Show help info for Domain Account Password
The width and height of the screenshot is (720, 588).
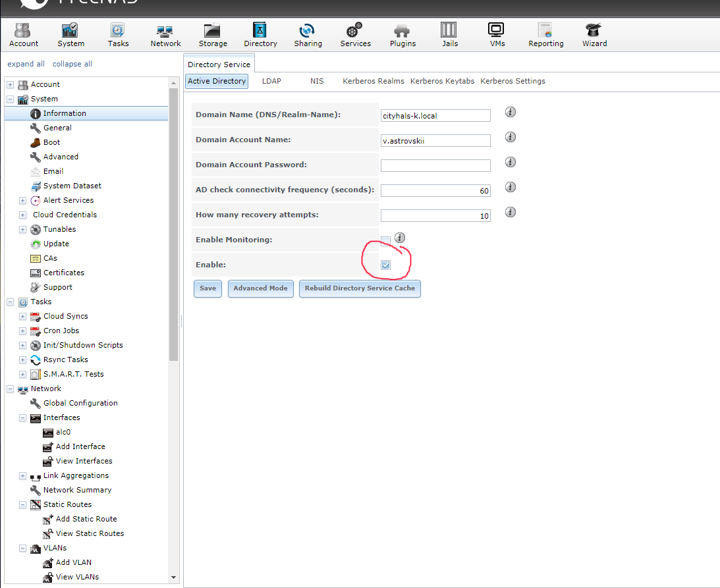click(x=510, y=162)
